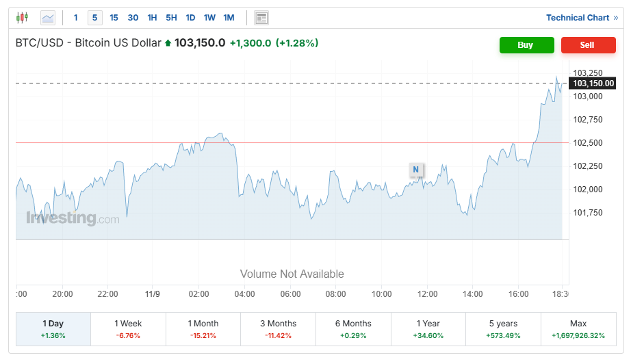Show the Max range tab
Image resolution: width=631 pixels, height=364 pixels.
[578, 328]
